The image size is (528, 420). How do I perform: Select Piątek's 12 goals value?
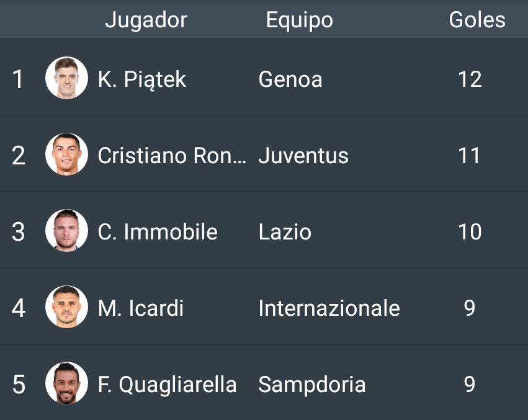(470, 79)
